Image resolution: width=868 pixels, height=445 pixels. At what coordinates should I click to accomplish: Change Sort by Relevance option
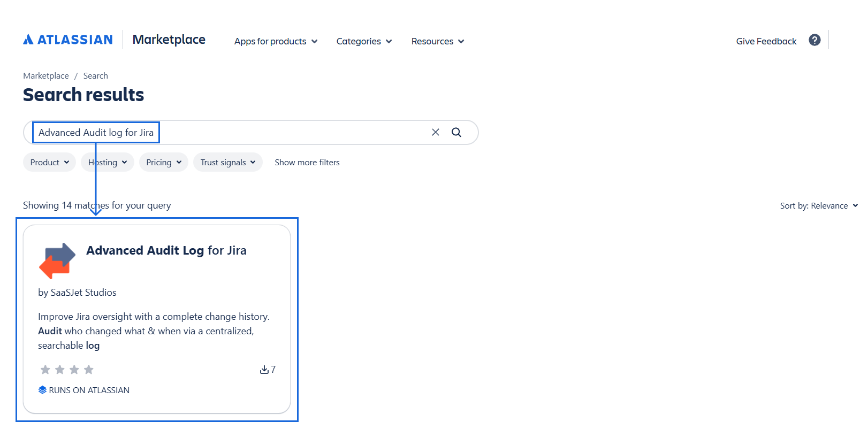(818, 206)
